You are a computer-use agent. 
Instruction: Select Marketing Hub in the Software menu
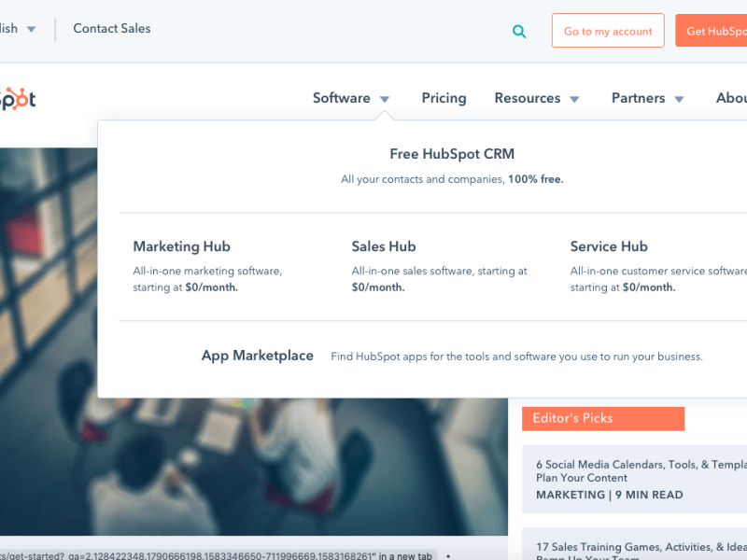(x=181, y=245)
